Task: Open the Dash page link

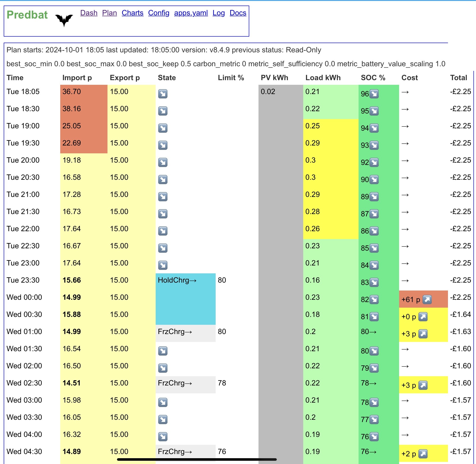Action: [89, 13]
